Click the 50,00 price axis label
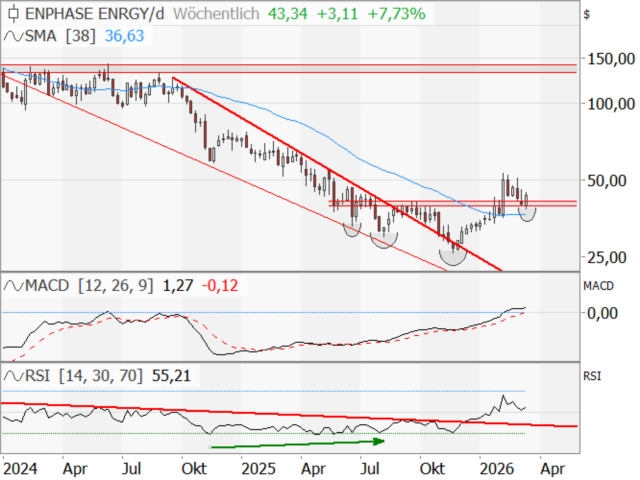The image size is (640, 480). [607, 180]
